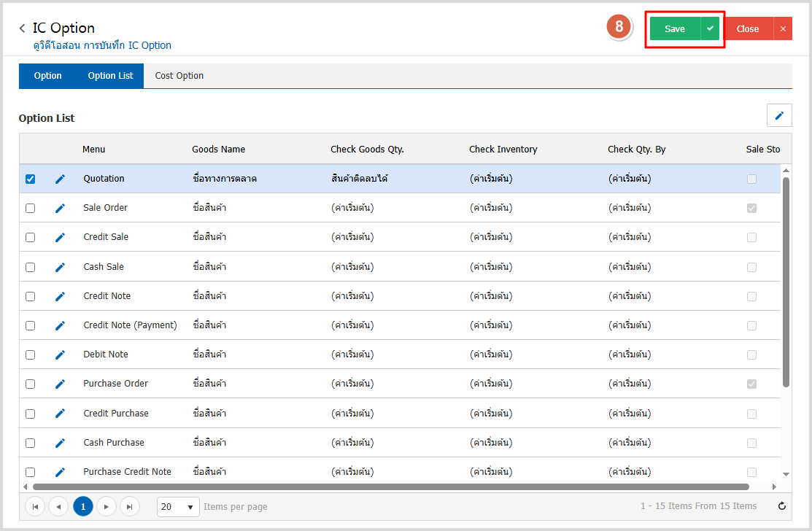Expand the Save button dropdown arrow

coord(710,28)
